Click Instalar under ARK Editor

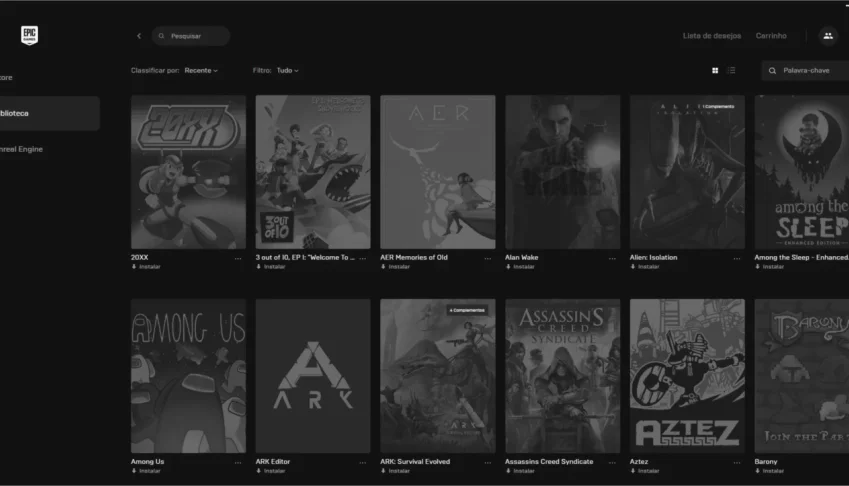pos(271,471)
